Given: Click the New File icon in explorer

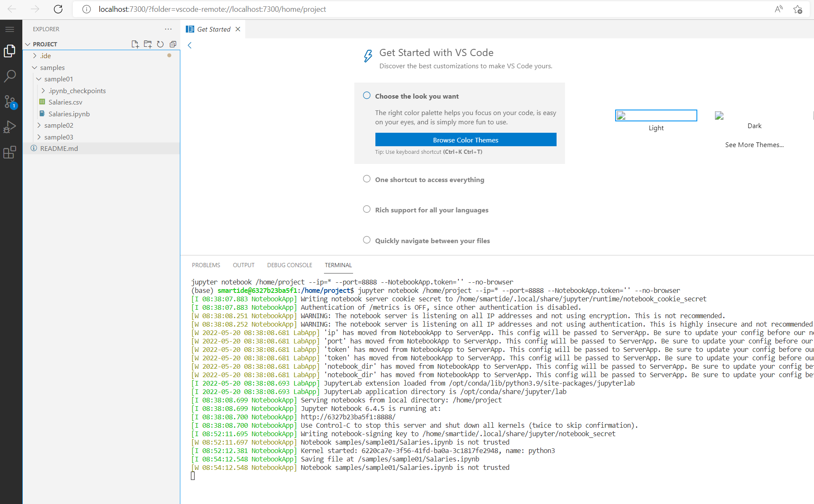Looking at the screenshot, I should pyautogui.click(x=135, y=44).
